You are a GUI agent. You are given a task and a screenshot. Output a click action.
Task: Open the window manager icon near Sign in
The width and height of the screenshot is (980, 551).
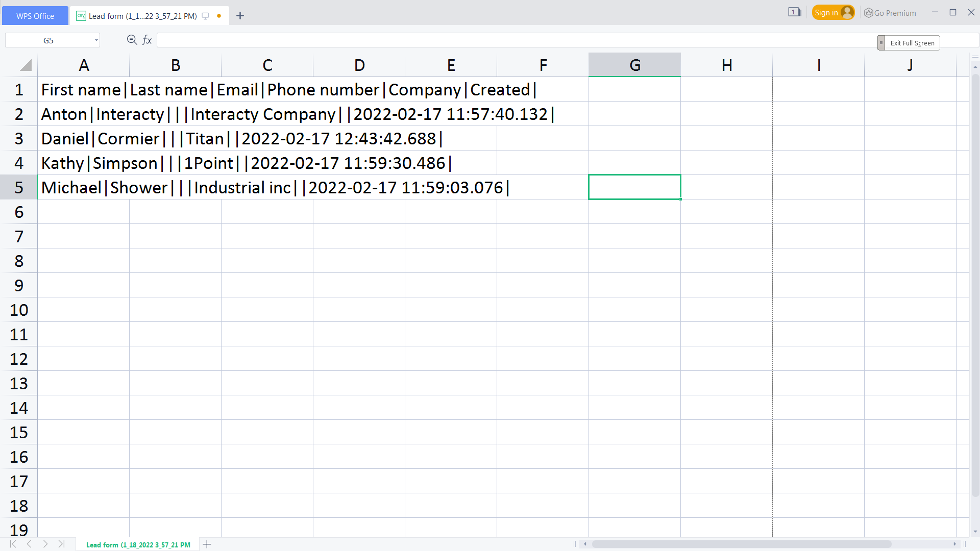794,12
